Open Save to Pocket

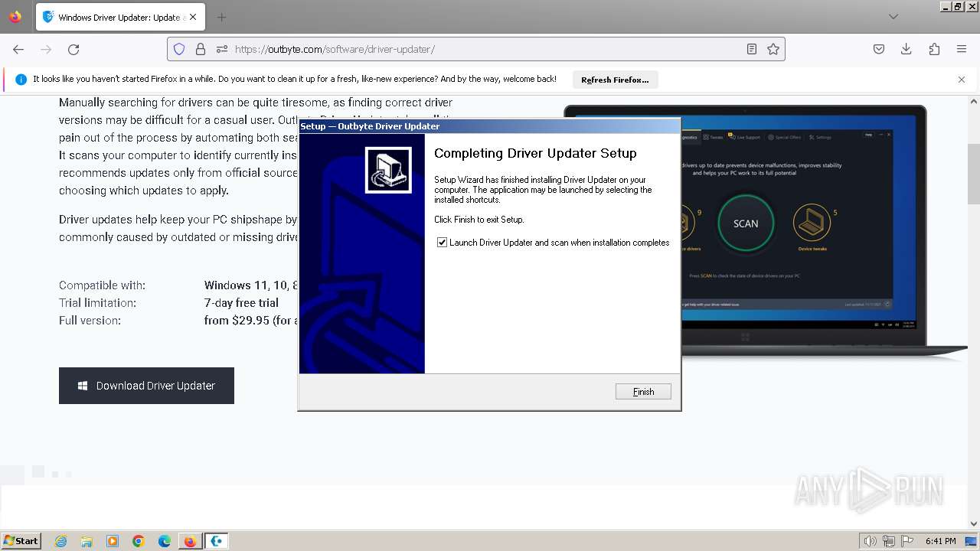tap(879, 49)
